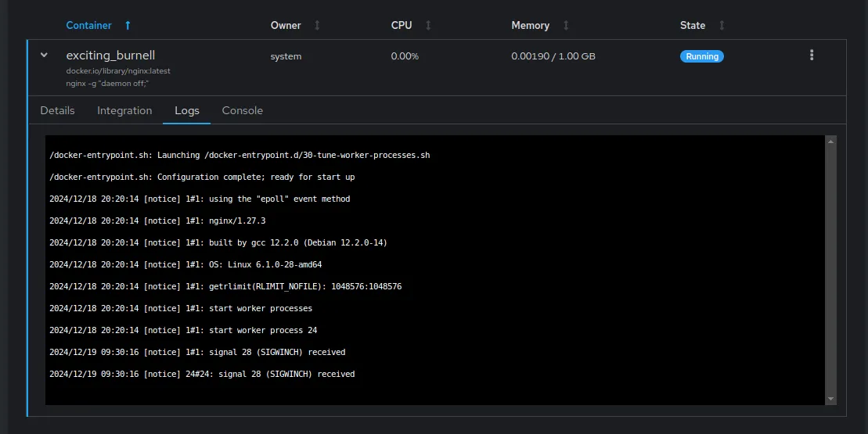Switch to the Details tab
The height and width of the screenshot is (434, 868).
coord(58,110)
